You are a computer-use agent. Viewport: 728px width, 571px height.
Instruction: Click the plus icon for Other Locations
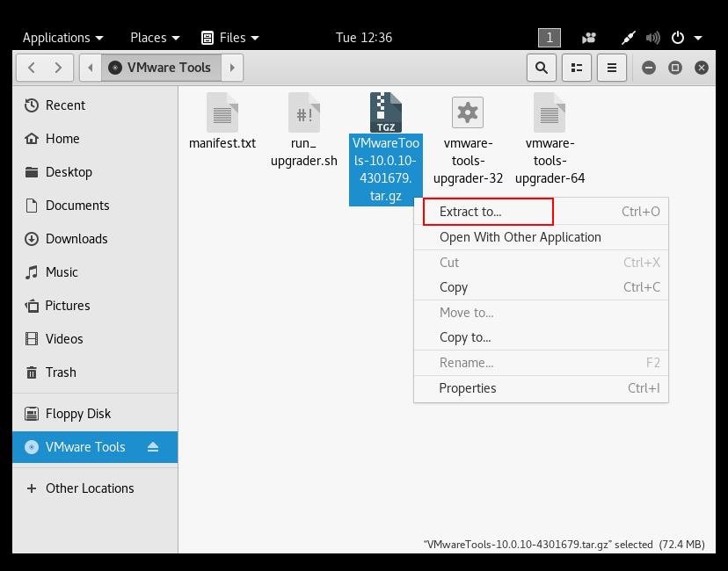32,488
